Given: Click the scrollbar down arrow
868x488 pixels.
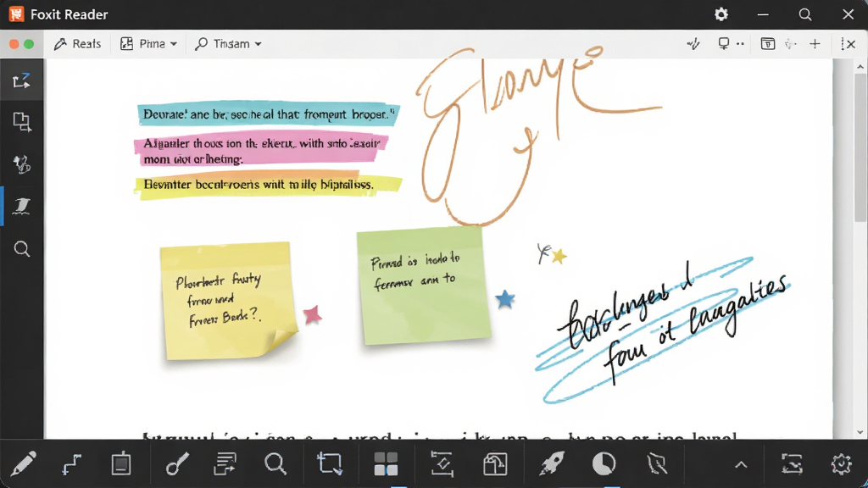Looking at the screenshot, I should coord(860,433).
